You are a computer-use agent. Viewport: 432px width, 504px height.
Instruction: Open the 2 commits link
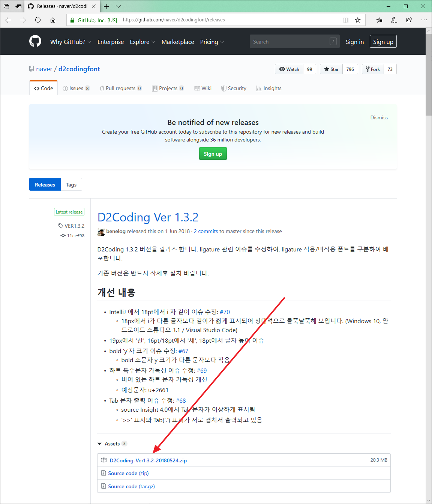click(x=206, y=231)
